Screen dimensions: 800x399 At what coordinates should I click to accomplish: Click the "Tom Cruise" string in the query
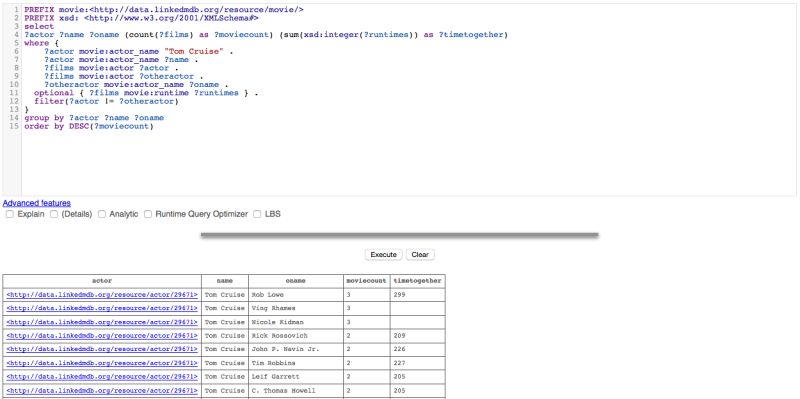(x=194, y=52)
